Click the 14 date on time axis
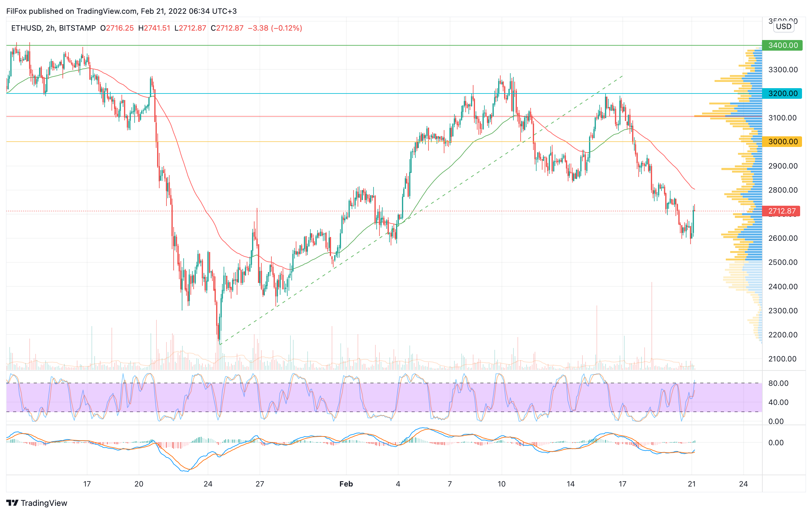812x514 pixels. [571, 484]
